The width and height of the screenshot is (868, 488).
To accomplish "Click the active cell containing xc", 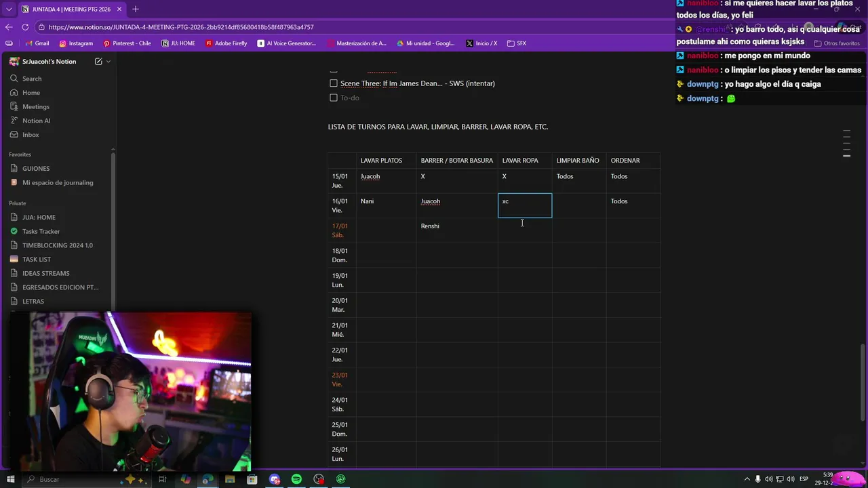I will tap(525, 205).
